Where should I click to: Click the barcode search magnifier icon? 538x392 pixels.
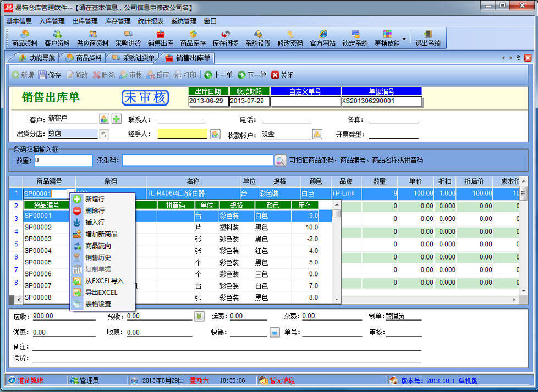click(x=281, y=161)
